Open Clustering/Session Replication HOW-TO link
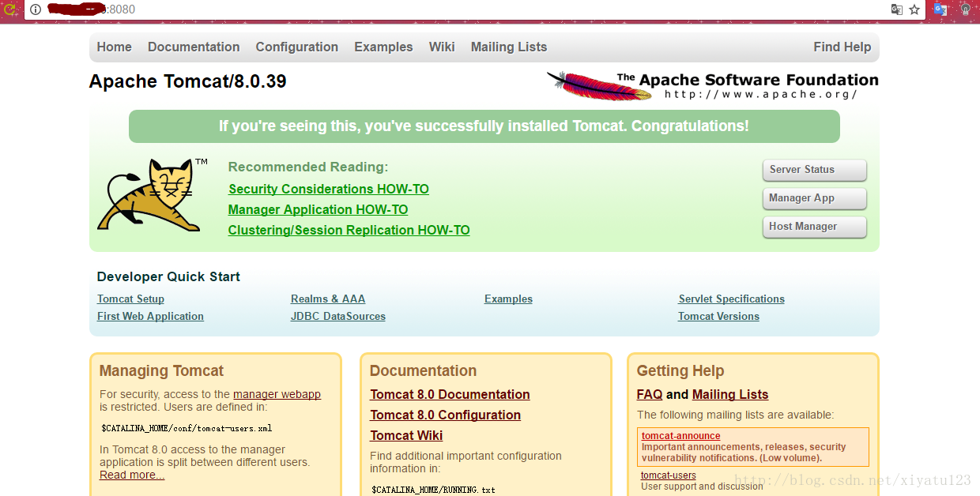 [349, 230]
